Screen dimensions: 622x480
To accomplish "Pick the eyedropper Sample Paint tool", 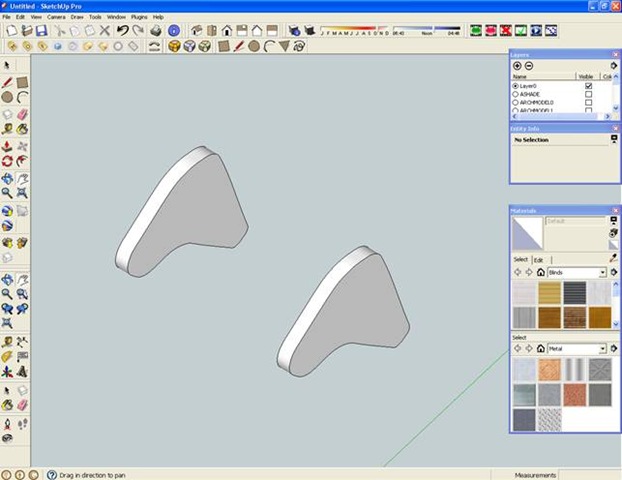I will [613, 258].
